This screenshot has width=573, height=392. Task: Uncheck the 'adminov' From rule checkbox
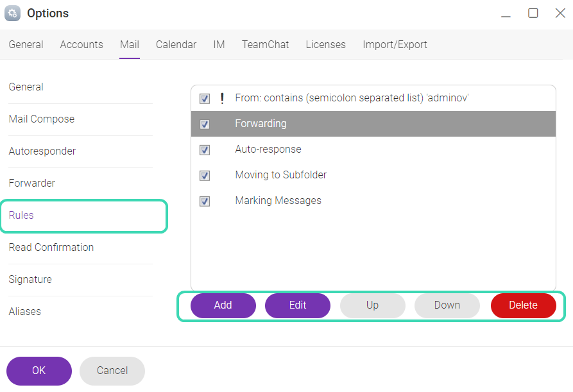coord(205,98)
